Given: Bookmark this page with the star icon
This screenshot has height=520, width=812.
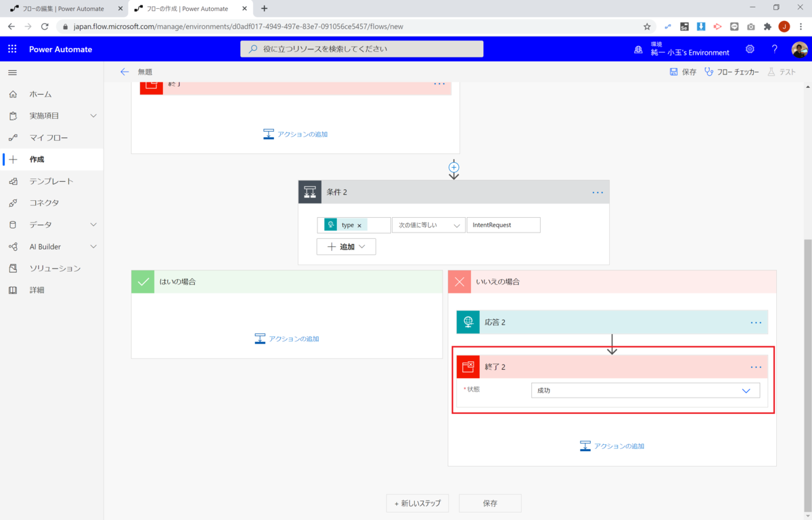Looking at the screenshot, I should (647, 26).
